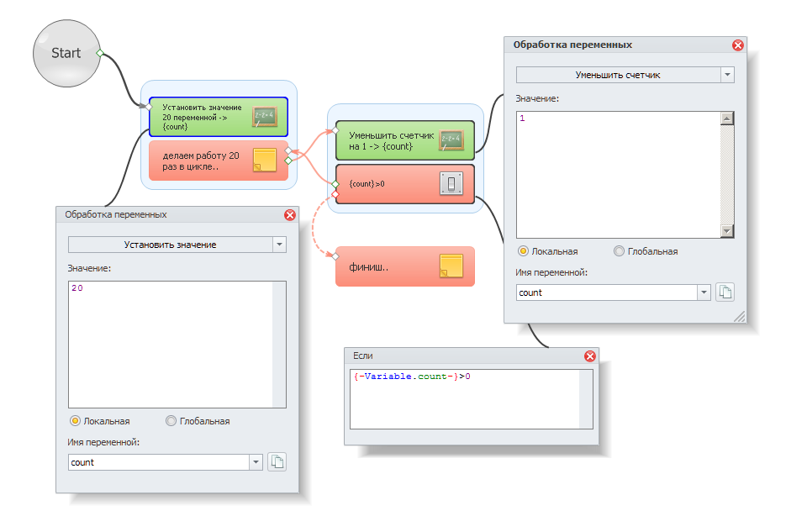Image resolution: width=807 pixels, height=532 pixels.
Task: Select the '{count}>0' condition block
Action: (405, 184)
